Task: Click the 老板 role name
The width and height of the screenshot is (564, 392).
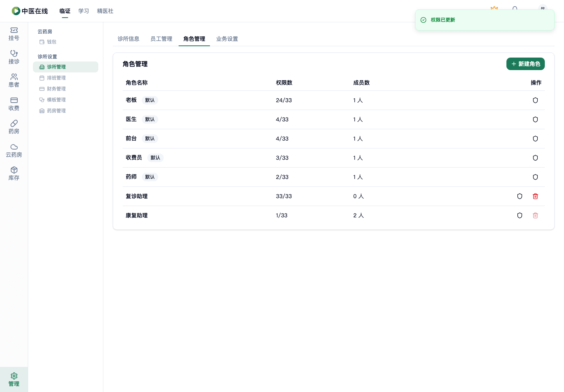Action: 131,100
